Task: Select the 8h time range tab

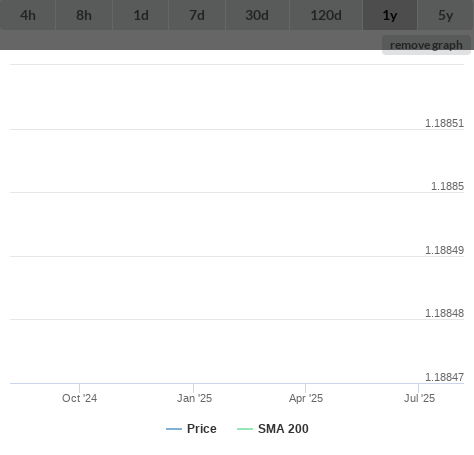Action: pyautogui.click(x=84, y=15)
